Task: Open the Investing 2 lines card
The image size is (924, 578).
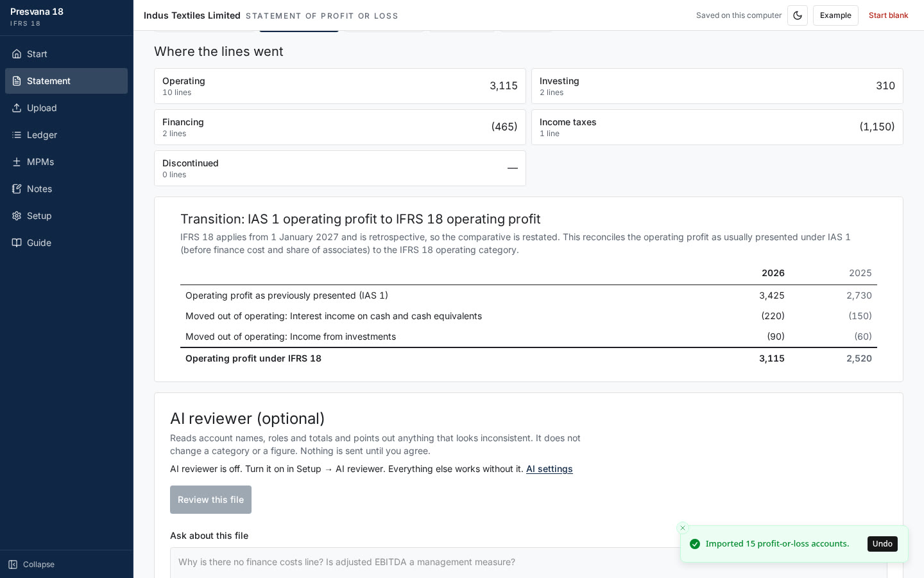Action: [717, 86]
